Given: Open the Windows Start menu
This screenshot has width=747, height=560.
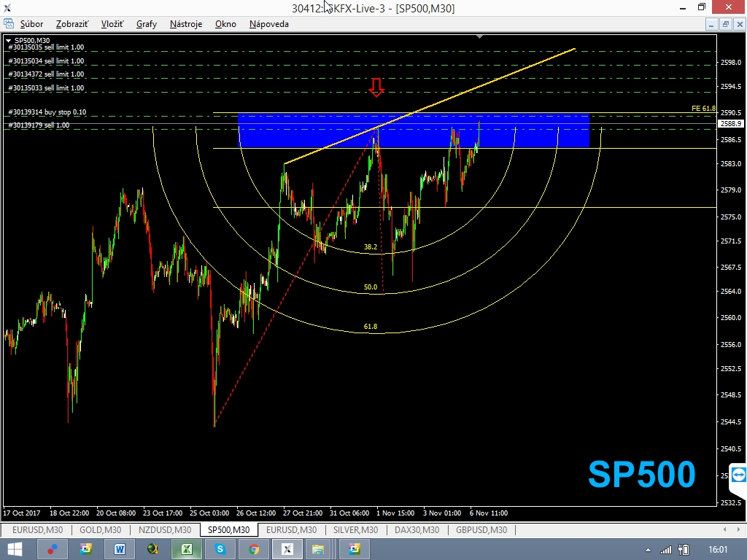Looking at the screenshot, I should pyautogui.click(x=15, y=550).
